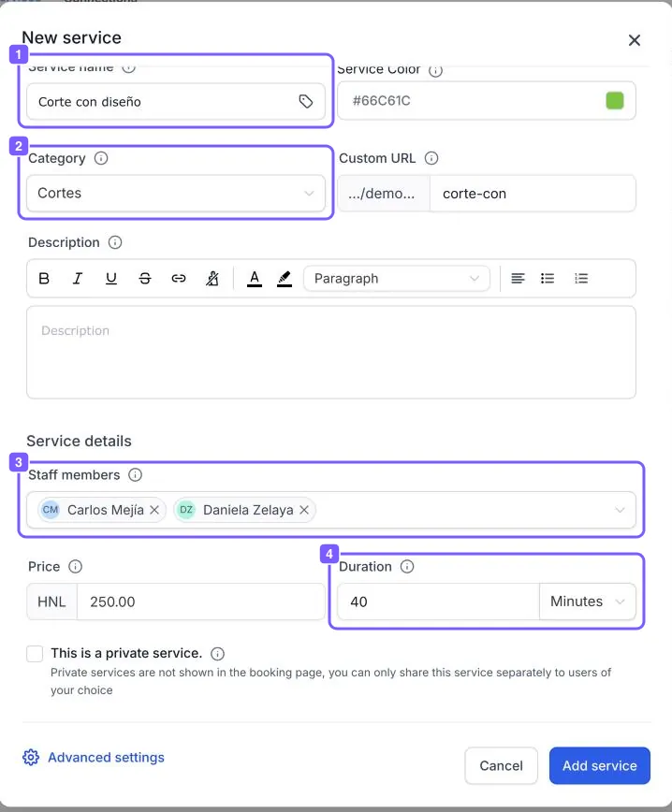This screenshot has width=672, height=812.
Task: Click inside the Description text area
Action: (x=331, y=352)
